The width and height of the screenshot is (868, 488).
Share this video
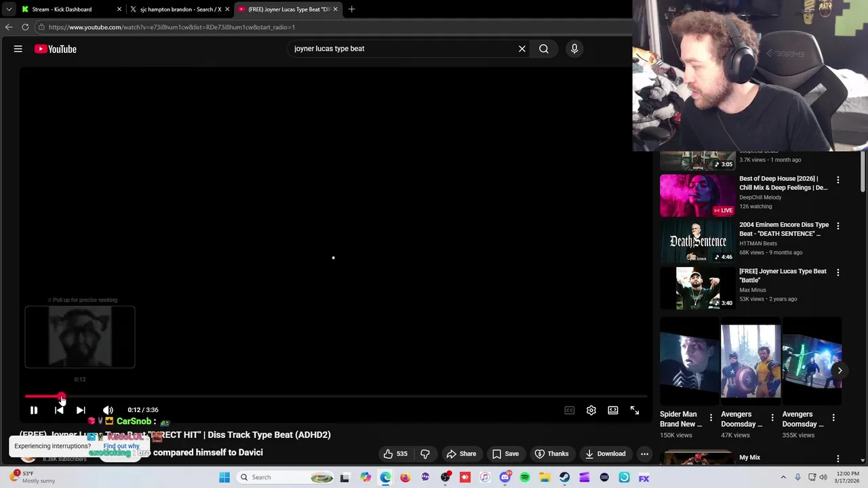461,453
